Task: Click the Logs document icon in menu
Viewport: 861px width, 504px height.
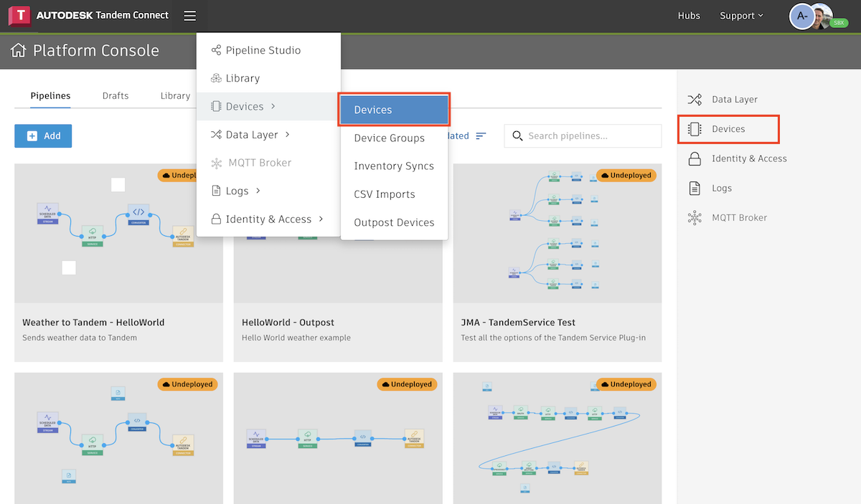Action: (216, 191)
